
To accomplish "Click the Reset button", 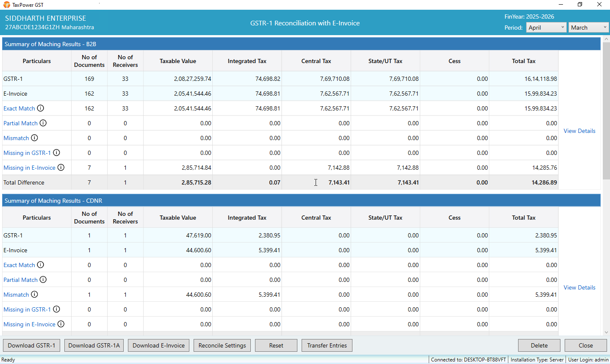I will click(x=276, y=345).
